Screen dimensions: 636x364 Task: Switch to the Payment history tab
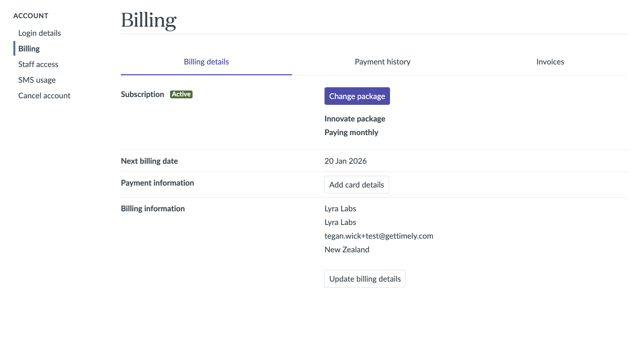point(383,62)
